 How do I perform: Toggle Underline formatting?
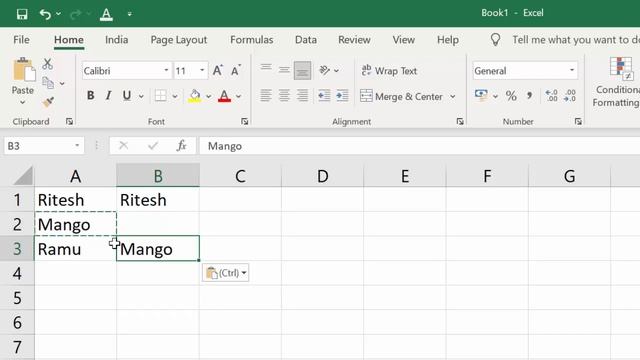(x=127, y=96)
